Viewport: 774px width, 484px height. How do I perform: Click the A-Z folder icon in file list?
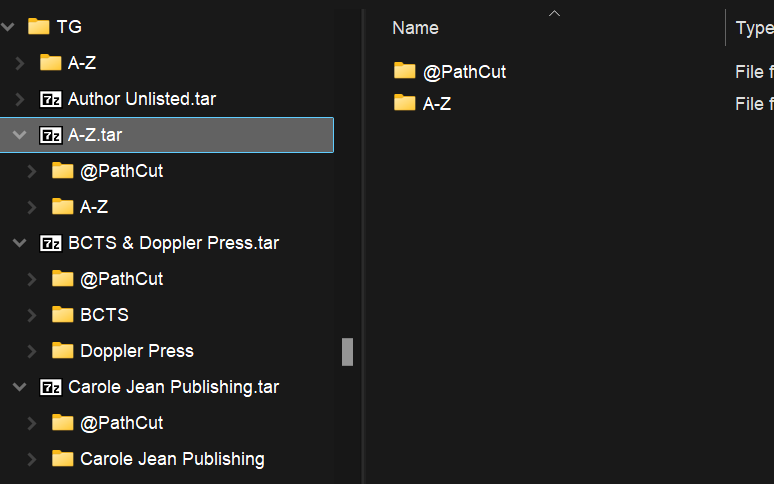point(405,103)
